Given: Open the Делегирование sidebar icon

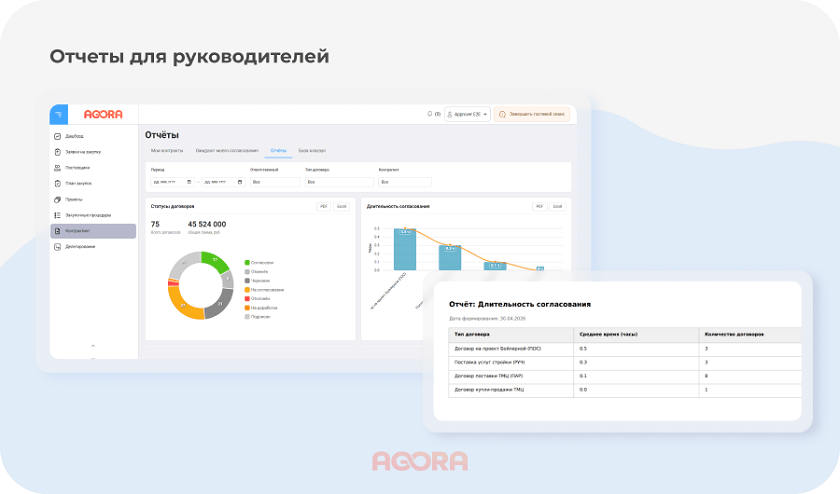Looking at the screenshot, I should pos(57,246).
